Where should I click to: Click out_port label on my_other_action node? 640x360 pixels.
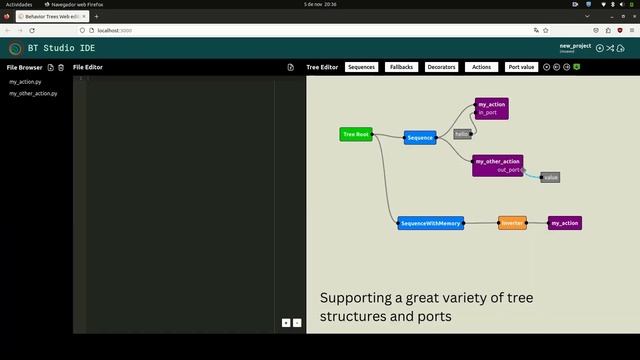click(x=508, y=170)
